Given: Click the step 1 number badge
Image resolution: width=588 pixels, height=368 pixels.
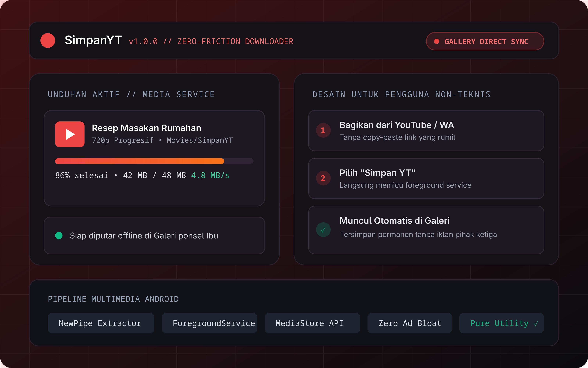Looking at the screenshot, I should tap(323, 130).
